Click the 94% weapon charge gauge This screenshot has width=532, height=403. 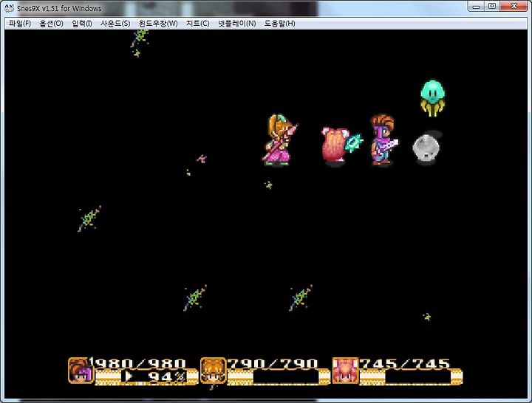click(x=146, y=377)
